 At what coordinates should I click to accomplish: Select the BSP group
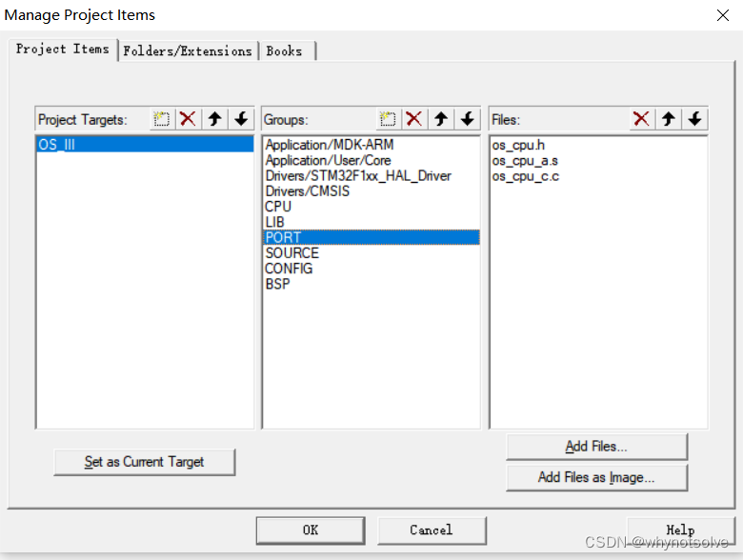371,284
